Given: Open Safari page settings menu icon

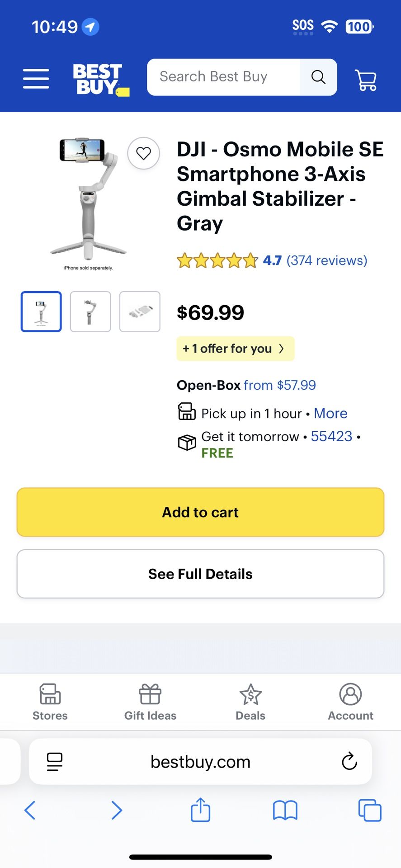Looking at the screenshot, I should coord(55,762).
